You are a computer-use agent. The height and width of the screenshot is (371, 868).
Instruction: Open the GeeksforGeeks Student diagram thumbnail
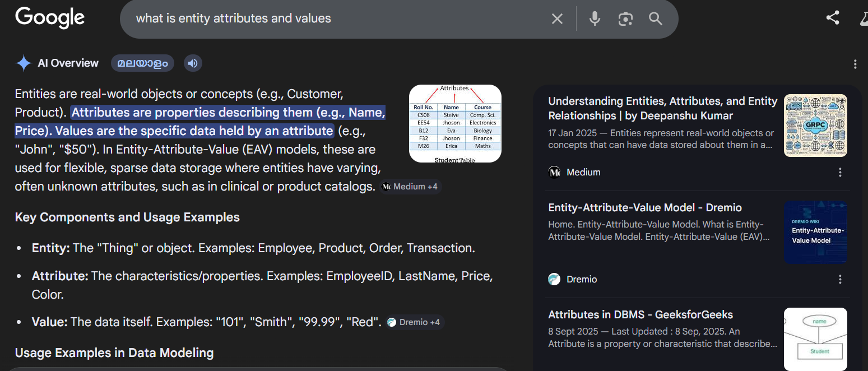click(815, 339)
